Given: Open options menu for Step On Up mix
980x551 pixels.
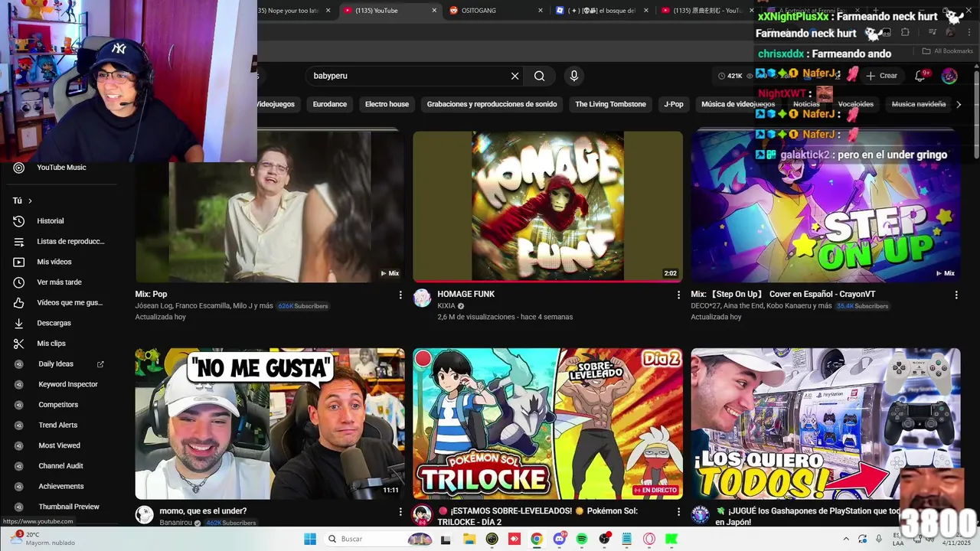Looking at the screenshot, I should click(955, 295).
